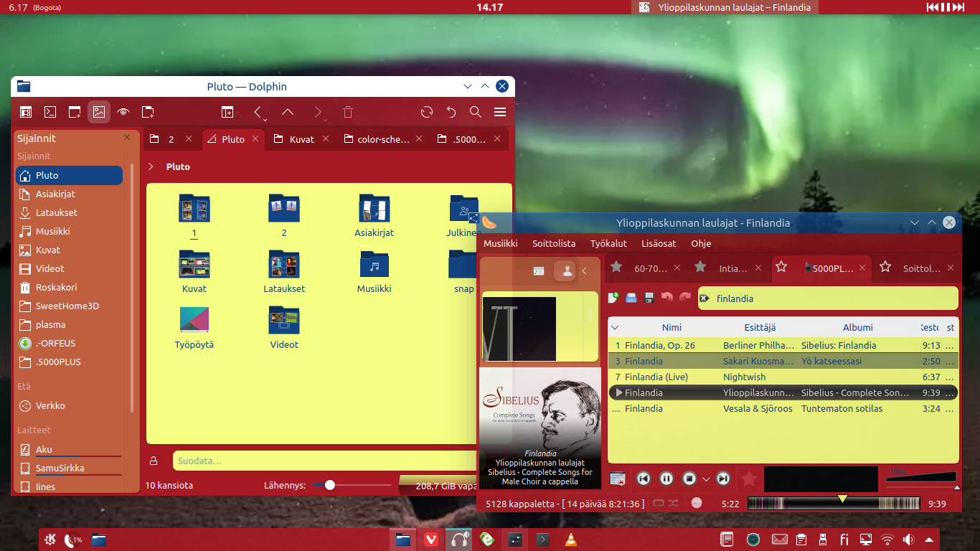980x551 pixels.
Task: Open Roskakori in the places sidebar
Action: 70,287
